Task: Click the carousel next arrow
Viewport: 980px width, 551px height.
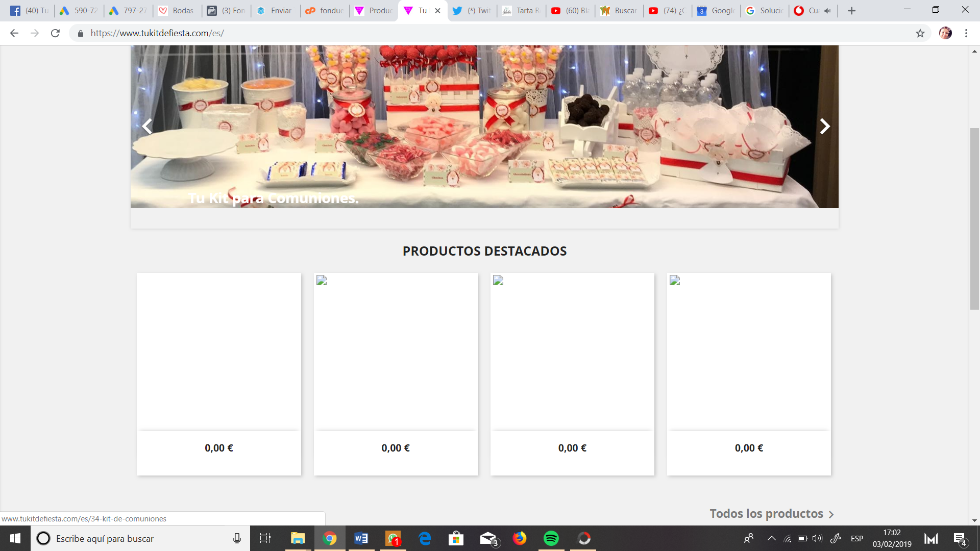Action: 824,126
